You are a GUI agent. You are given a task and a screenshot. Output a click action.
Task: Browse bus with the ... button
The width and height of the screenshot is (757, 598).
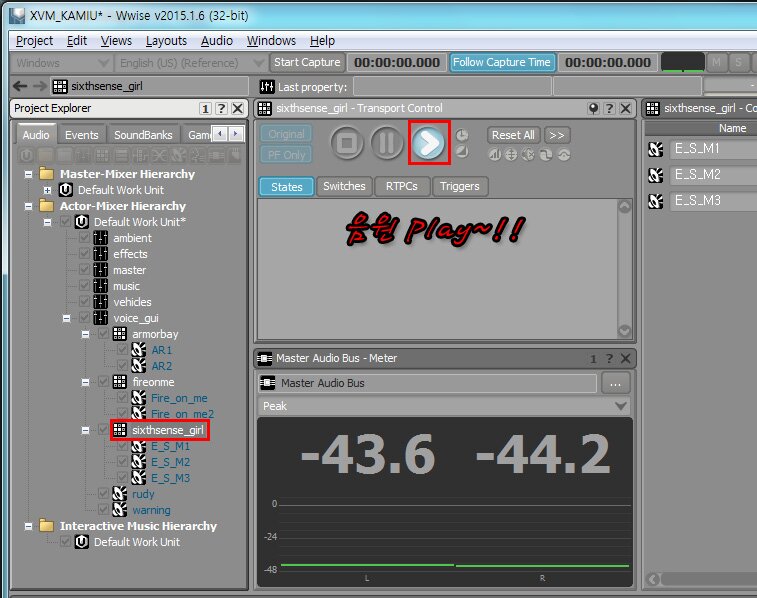coord(616,384)
